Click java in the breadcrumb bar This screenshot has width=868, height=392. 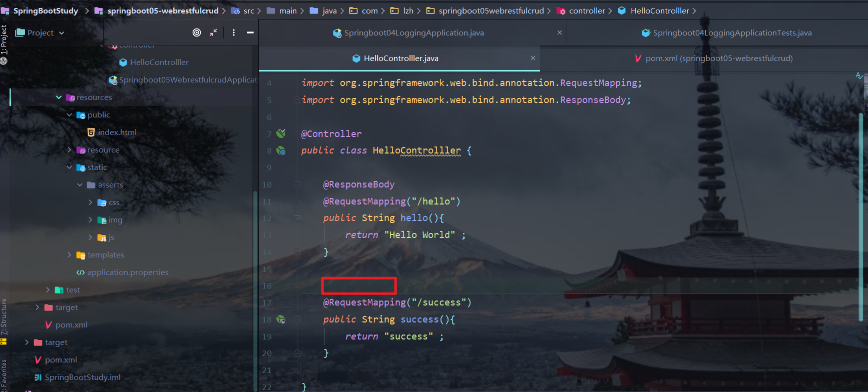click(x=329, y=10)
